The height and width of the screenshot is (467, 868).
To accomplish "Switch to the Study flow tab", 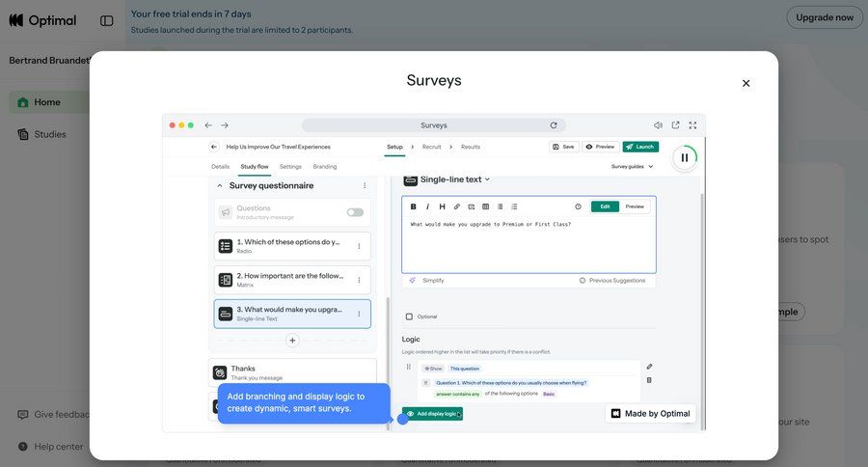I will click(x=255, y=166).
